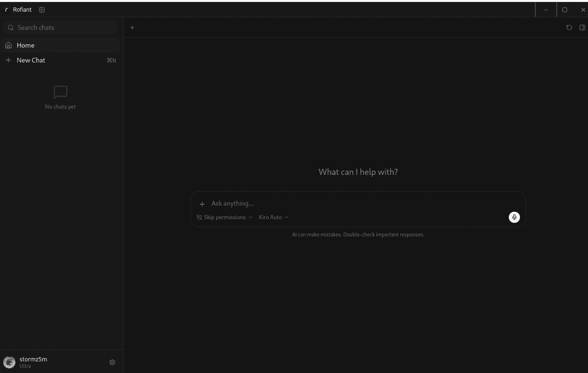The height and width of the screenshot is (373, 588).
Task: Click the 'What can I help with?' heading
Action: pyautogui.click(x=358, y=172)
